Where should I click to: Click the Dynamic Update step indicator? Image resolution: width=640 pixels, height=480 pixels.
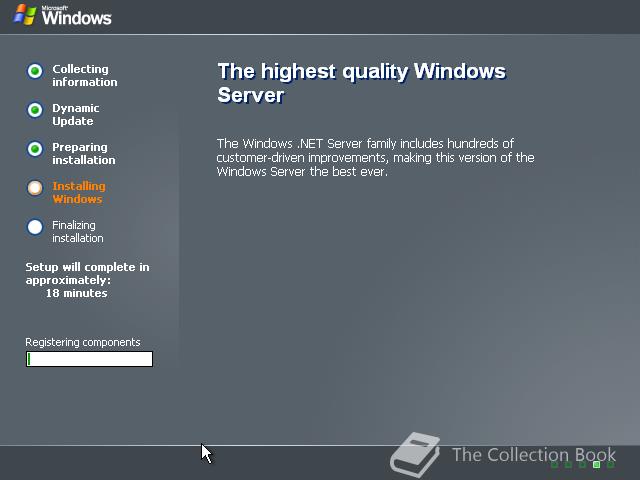pos(35,110)
